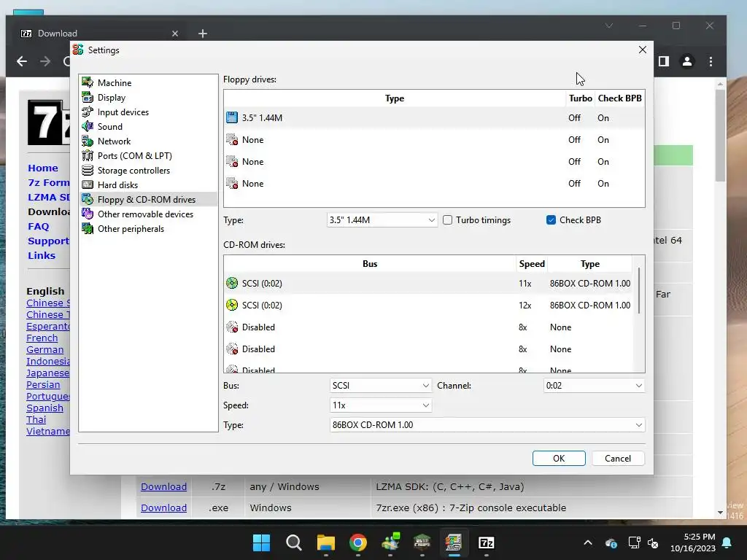
Task: Open Google Chrome from the taskbar
Action: (x=357, y=542)
